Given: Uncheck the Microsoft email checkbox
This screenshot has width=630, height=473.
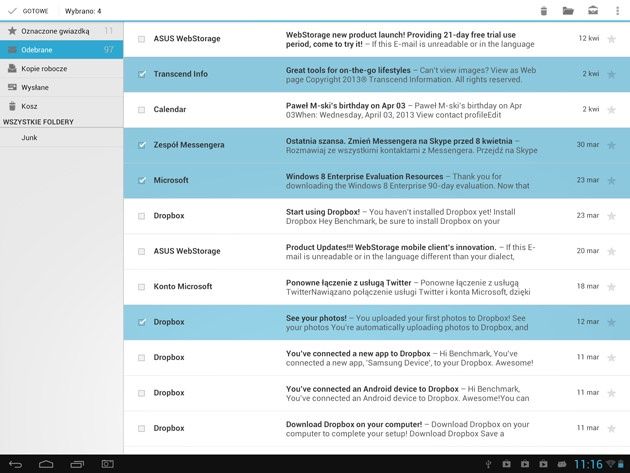Looking at the screenshot, I should point(141,180).
